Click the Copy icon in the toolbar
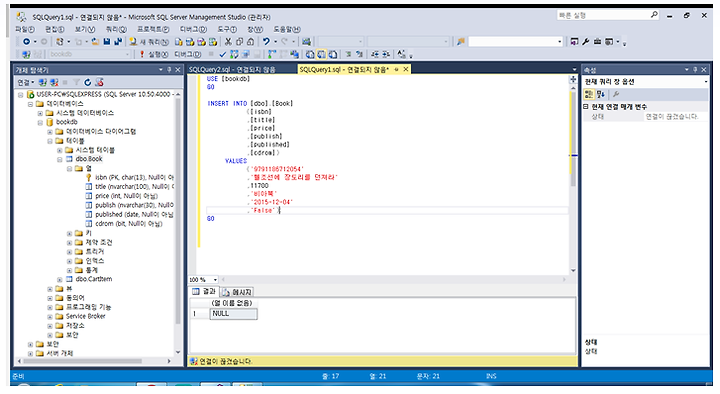Screen dimensions: 720x394 pos(239,42)
